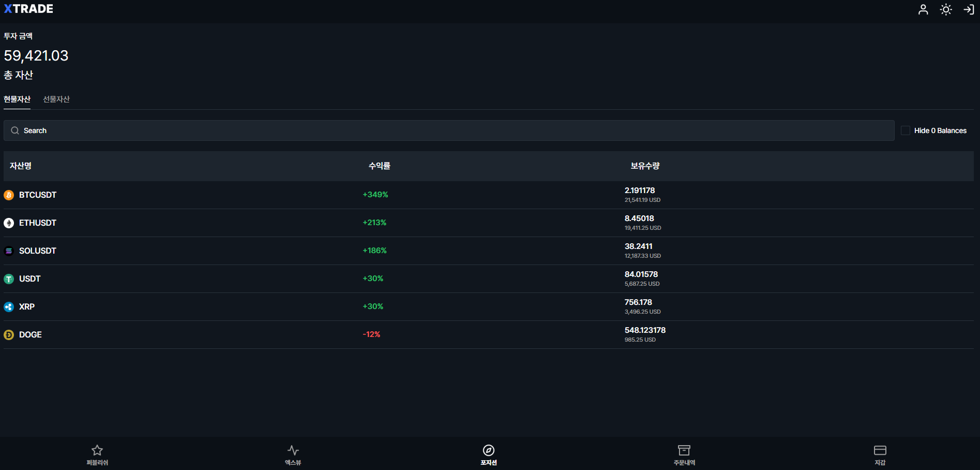Click the Tether USDT coin icon

pos(9,279)
